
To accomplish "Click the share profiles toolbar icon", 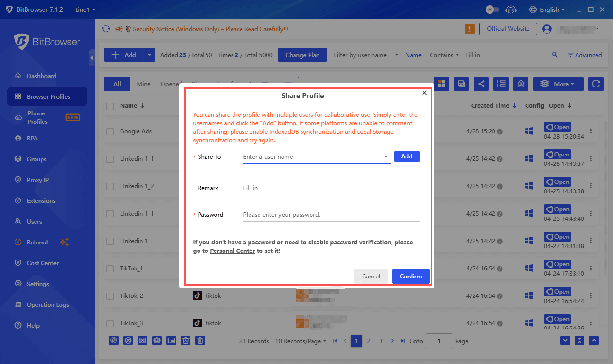I will coord(481,84).
